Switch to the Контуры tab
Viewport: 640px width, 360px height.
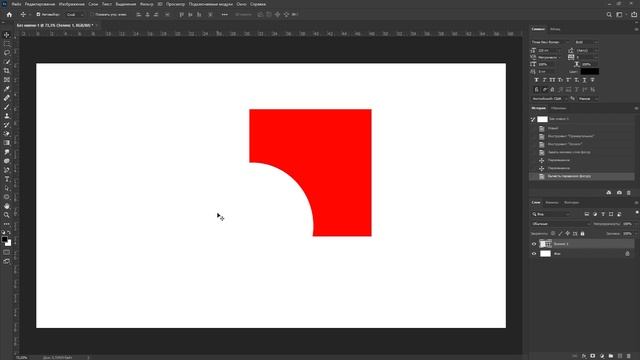(x=571, y=202)
